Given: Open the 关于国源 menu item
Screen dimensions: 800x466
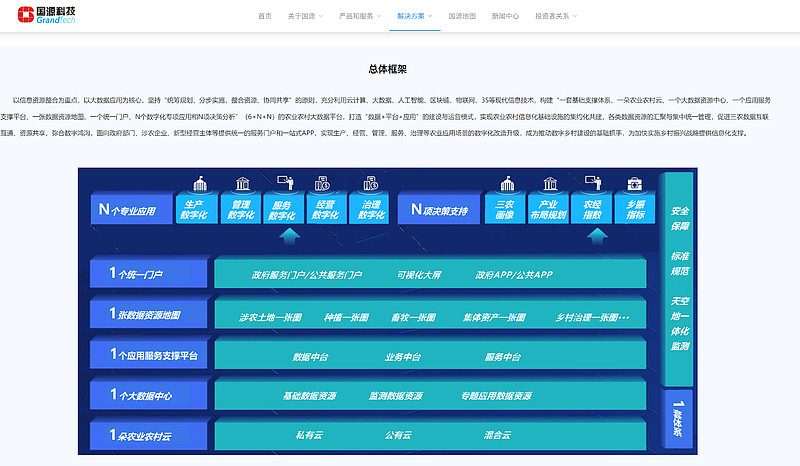Looking at the screenshot, I should click(x=302, y=16).
